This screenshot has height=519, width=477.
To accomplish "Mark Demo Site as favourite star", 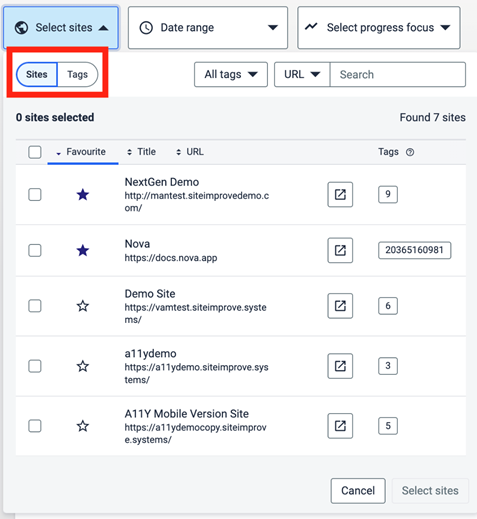I will point(83,306).
